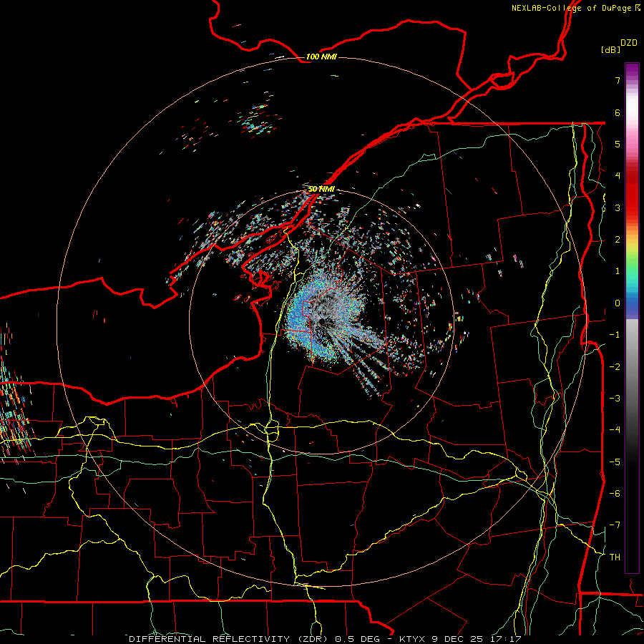Select the 5 dB scale label
The height and width of the screenshot is (644, 644).
[618, 144]
